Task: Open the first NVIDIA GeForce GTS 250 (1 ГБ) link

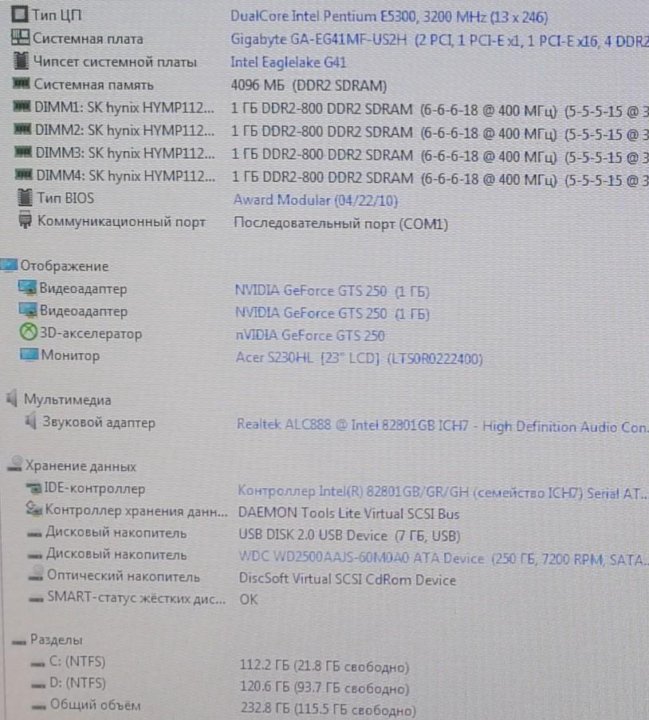Action: [332, 291]
